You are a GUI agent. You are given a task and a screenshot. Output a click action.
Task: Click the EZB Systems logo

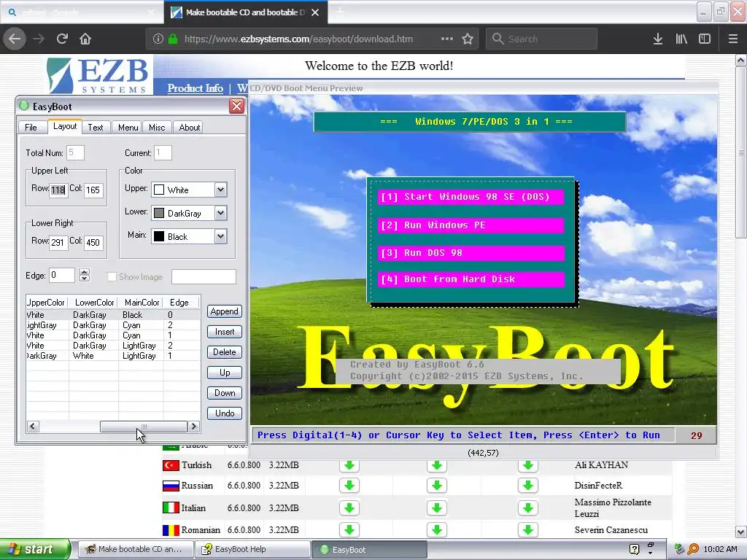pos(98,75)
